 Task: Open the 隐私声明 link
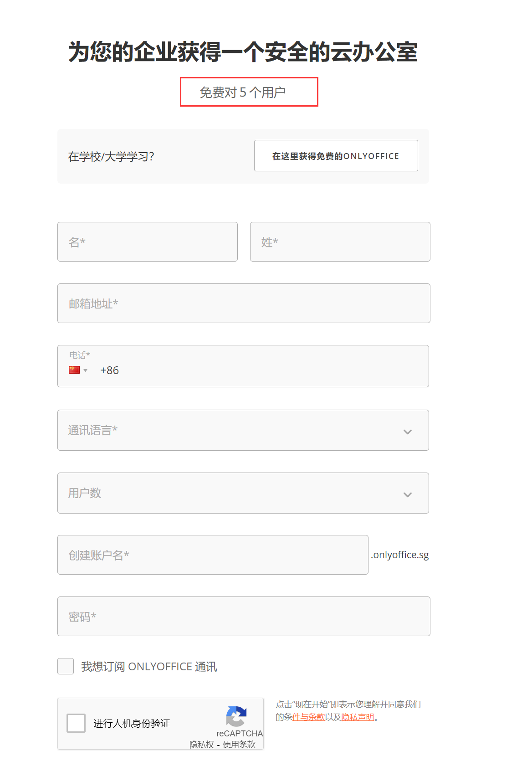[x=358, y=717]
